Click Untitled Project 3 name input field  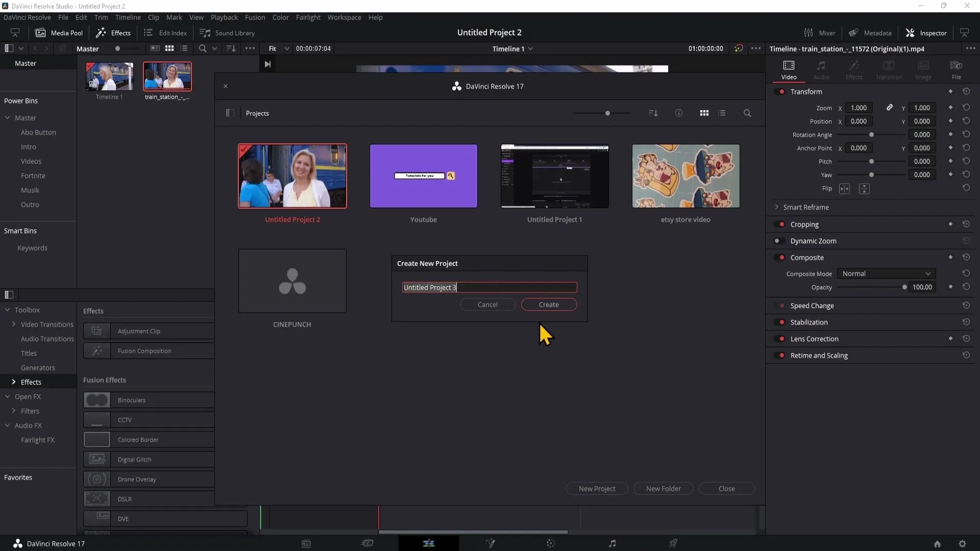[x=489, y=287]
